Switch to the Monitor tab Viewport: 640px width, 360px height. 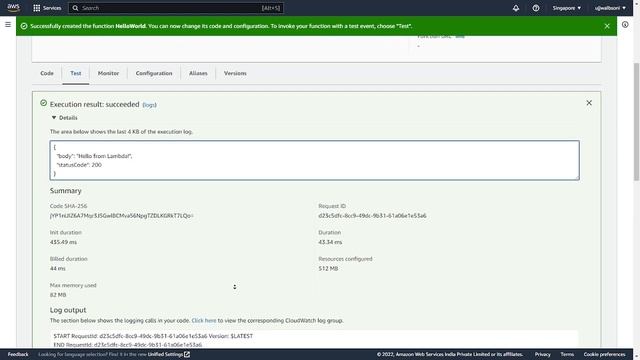[x=109, y=73]
